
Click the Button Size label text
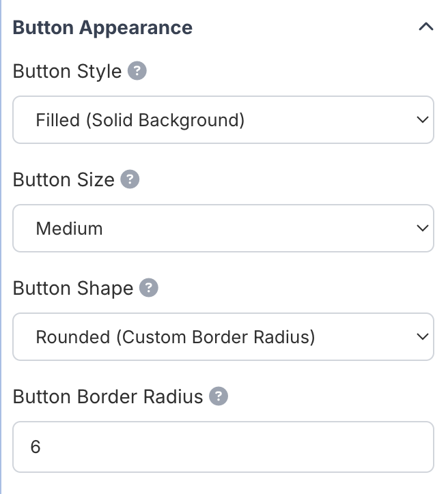(64, 179)
